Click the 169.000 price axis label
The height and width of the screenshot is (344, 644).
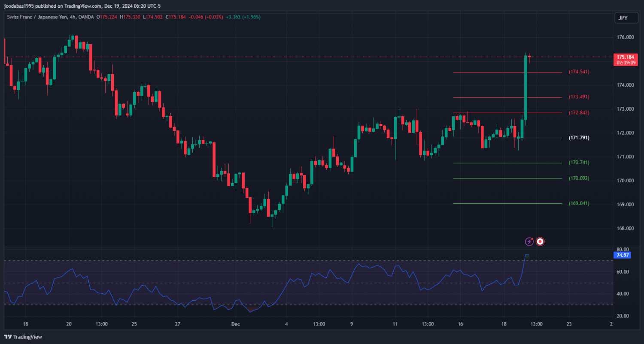coord(625,205)
